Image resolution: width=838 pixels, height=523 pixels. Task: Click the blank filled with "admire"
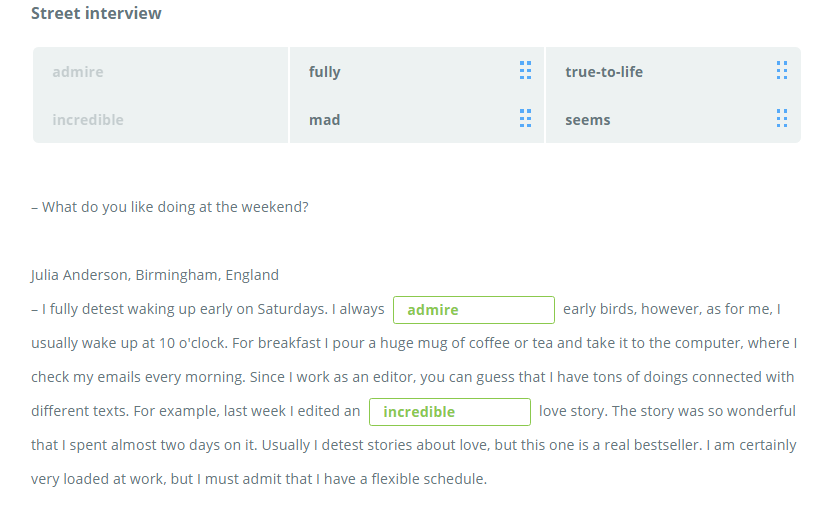[x=473, y=310]
